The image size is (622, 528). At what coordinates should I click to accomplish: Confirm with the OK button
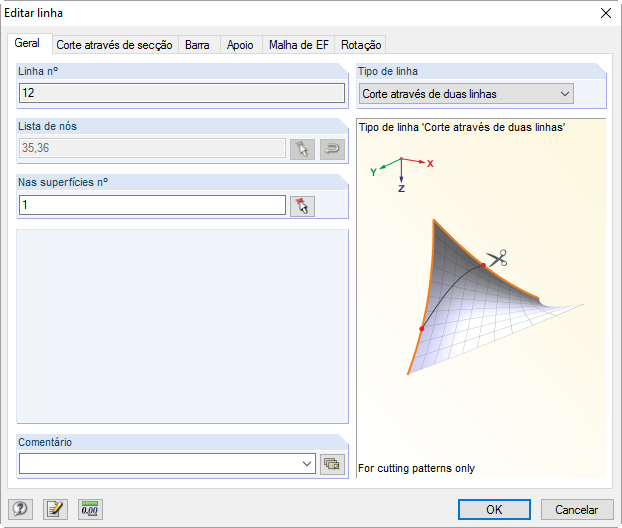494,509
